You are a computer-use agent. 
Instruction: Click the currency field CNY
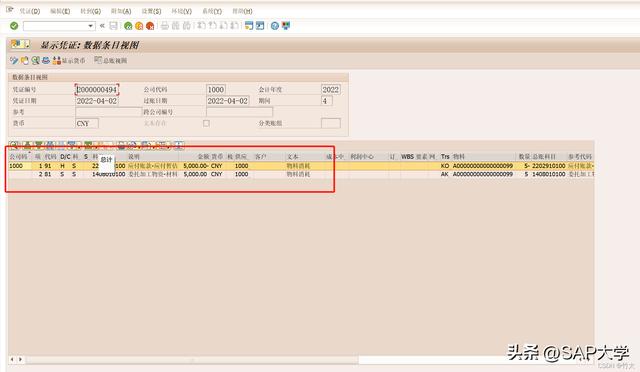[x=87, y=123]
